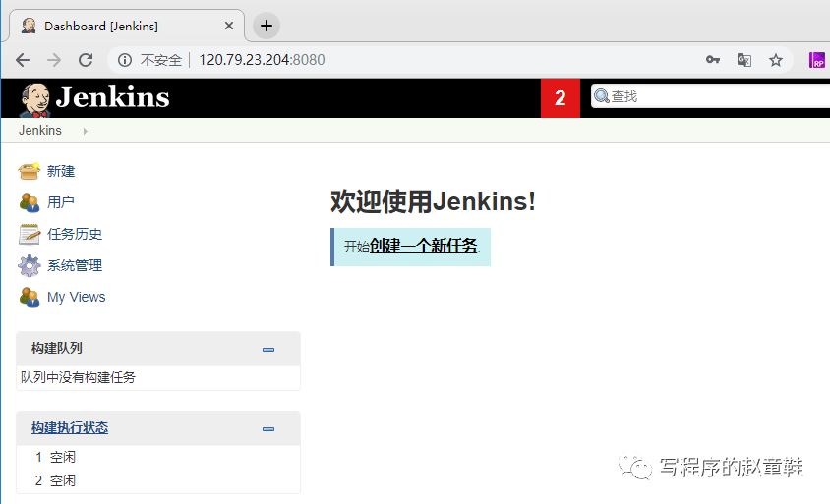Open the 构建执行状态 header link
The width and height of the screenshot is (830, 504).
point(70,427)
